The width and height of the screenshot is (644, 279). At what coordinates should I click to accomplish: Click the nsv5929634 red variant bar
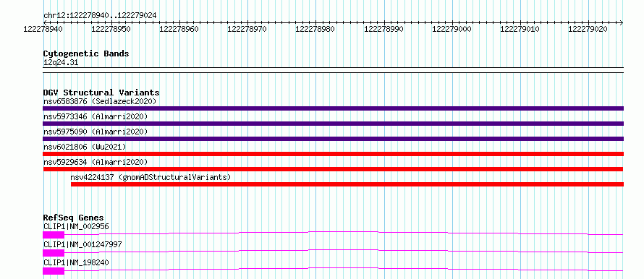tap(333, 169)
